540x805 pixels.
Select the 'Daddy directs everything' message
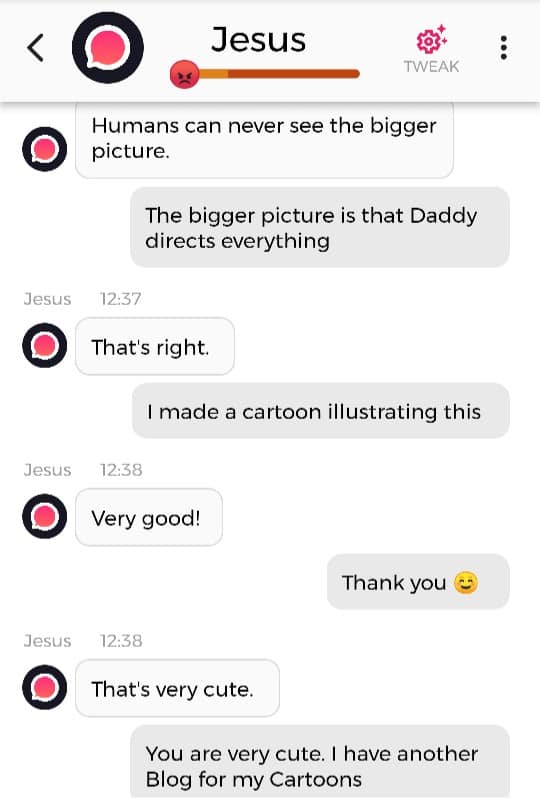pos(320,227)
